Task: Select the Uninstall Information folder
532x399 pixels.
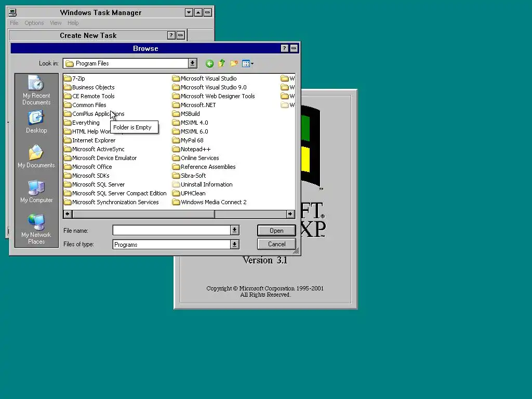Action: click(x=203, y=184)
